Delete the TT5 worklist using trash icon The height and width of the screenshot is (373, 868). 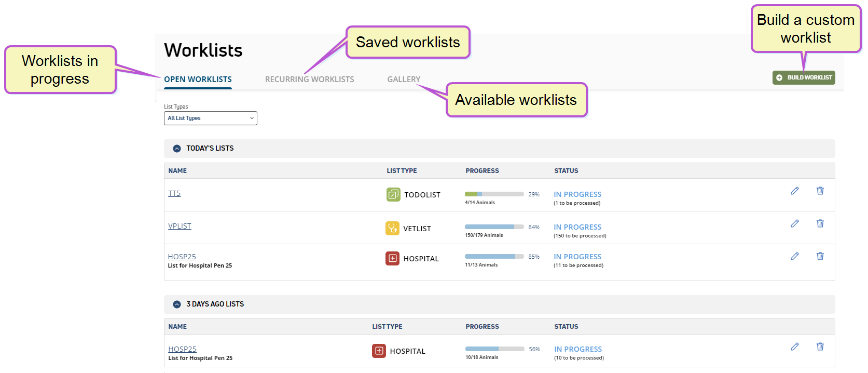(x=820, y=191)
